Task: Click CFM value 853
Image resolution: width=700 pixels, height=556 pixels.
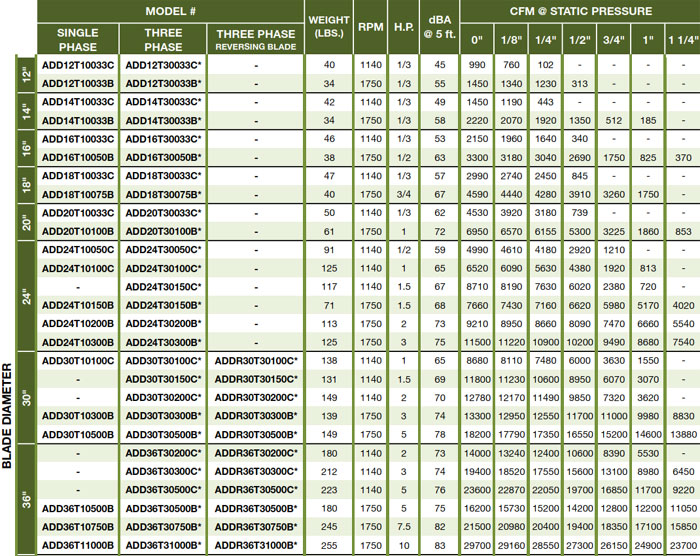Action: [683, 232]
